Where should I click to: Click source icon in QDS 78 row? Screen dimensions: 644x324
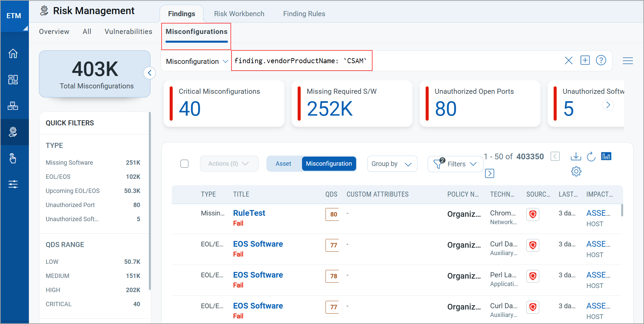(x=533, y=276)
